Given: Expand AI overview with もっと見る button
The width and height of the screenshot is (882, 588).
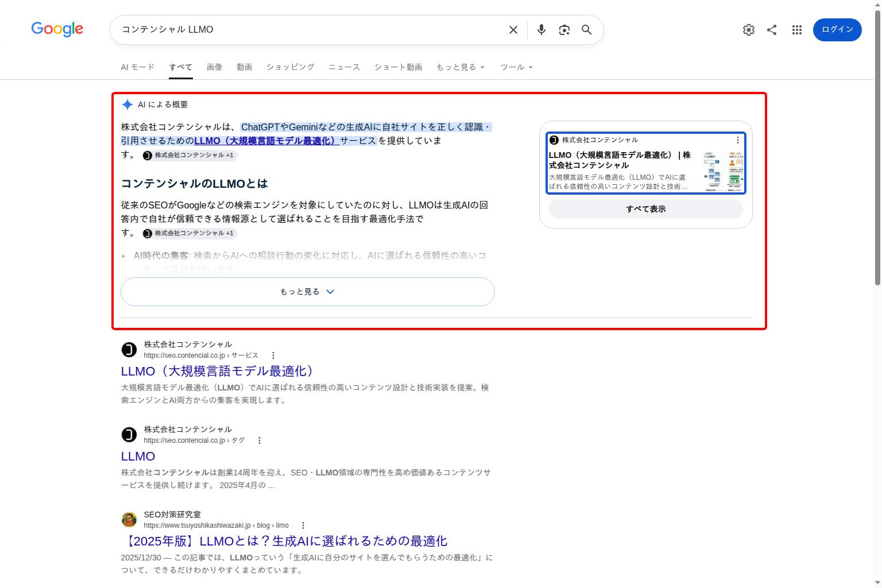Looking at the screenshot, I should [x=308, y=292].
